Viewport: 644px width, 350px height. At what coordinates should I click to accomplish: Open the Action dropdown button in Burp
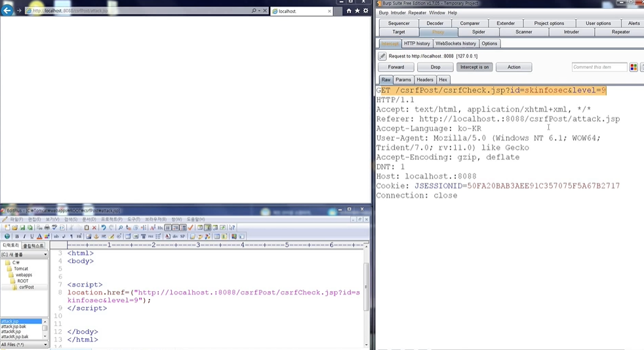513,67
